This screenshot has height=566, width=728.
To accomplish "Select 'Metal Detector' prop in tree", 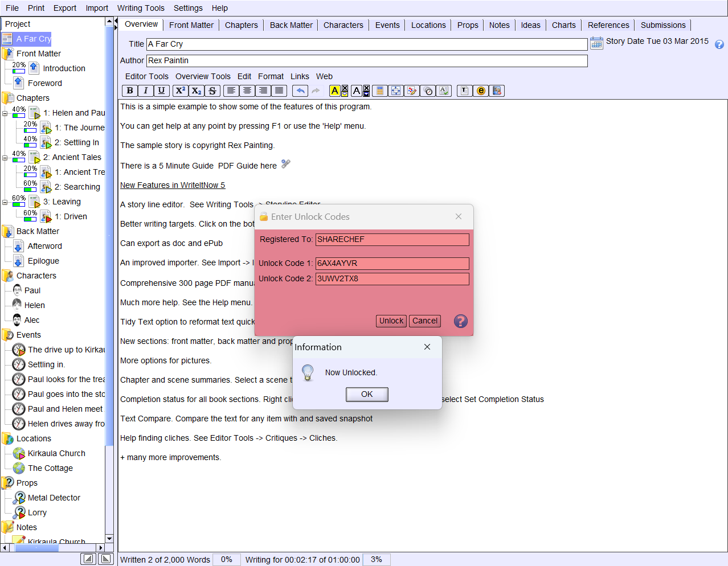I will [54, 498].
